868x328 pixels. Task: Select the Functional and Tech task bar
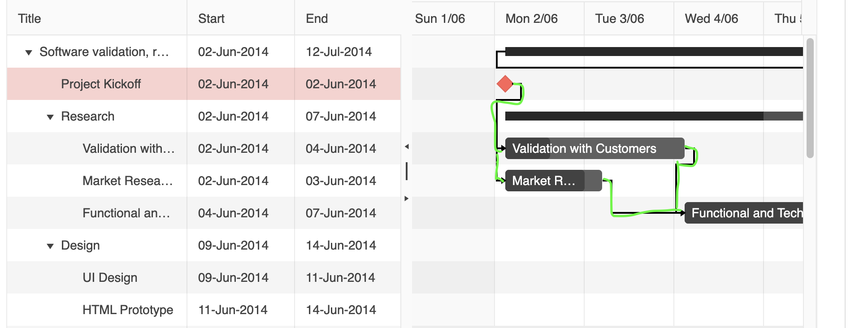tap(744, 213)
